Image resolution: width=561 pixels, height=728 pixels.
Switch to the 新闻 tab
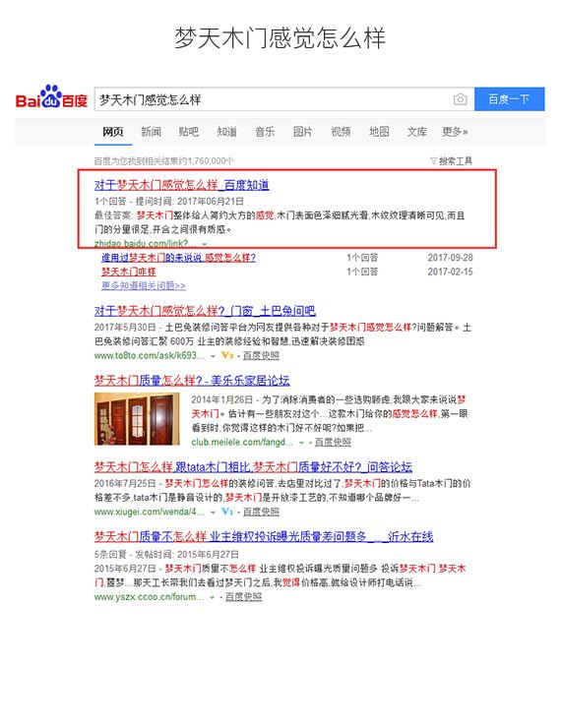151,132
